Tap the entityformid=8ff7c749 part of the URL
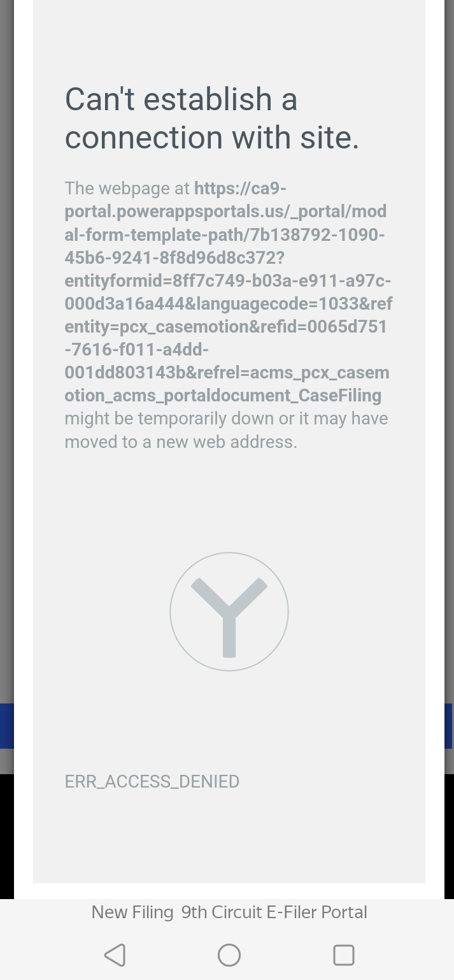 [228, 280]
